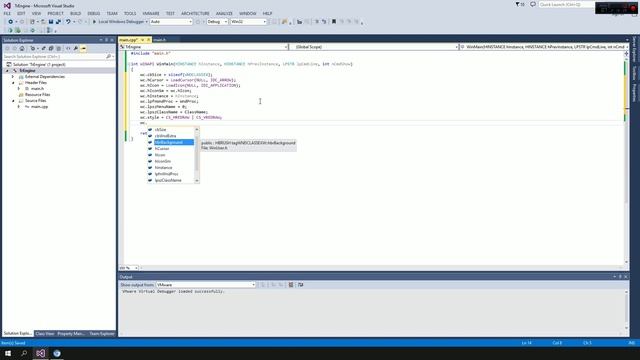Open the Auto combo box in the toolbar
This screenshot has width=640, height=360.
171,22
